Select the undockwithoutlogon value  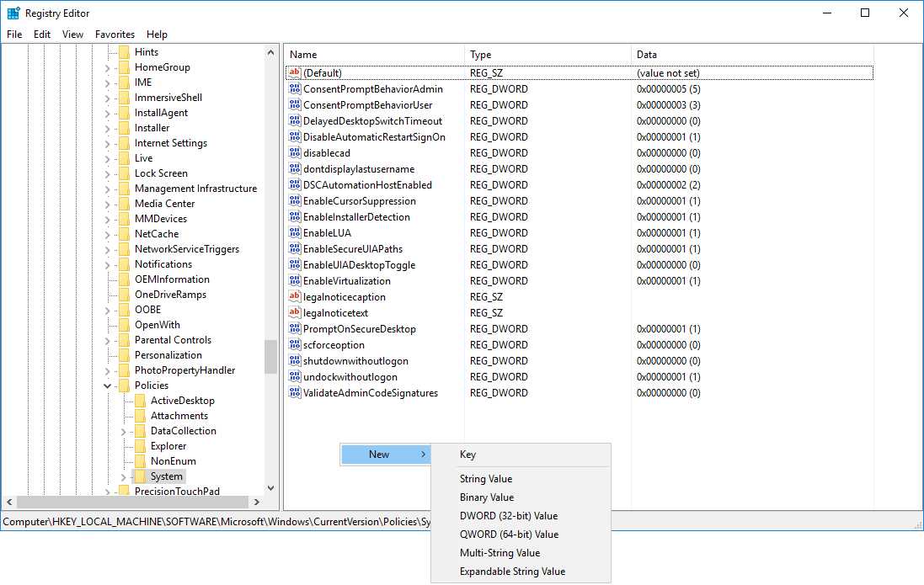pos(350,377)
